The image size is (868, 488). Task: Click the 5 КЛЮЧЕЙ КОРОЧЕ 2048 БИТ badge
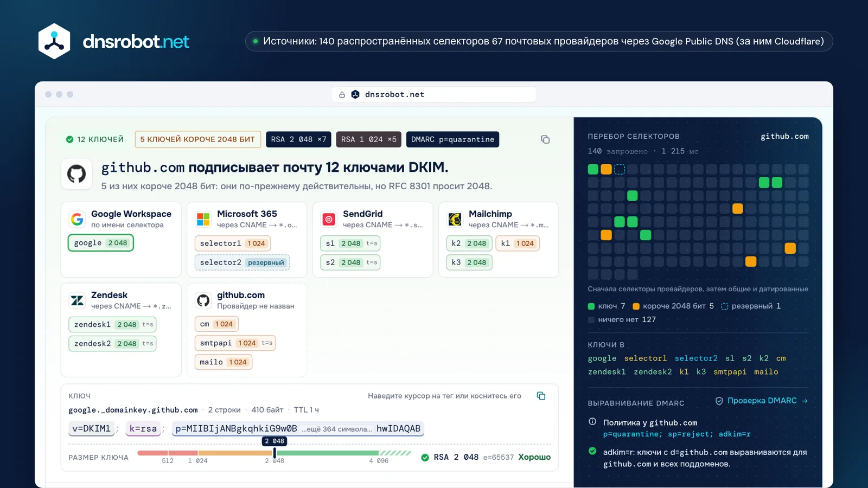[197, 139]
